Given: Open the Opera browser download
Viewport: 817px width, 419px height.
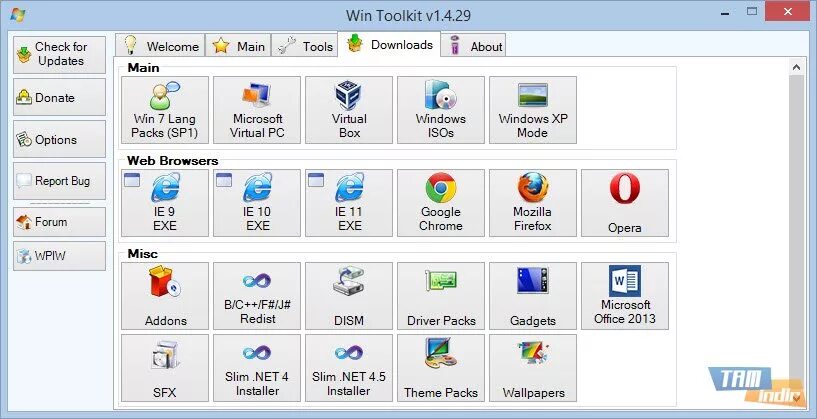Looking at the screenshot, I should tap(625, 203).
